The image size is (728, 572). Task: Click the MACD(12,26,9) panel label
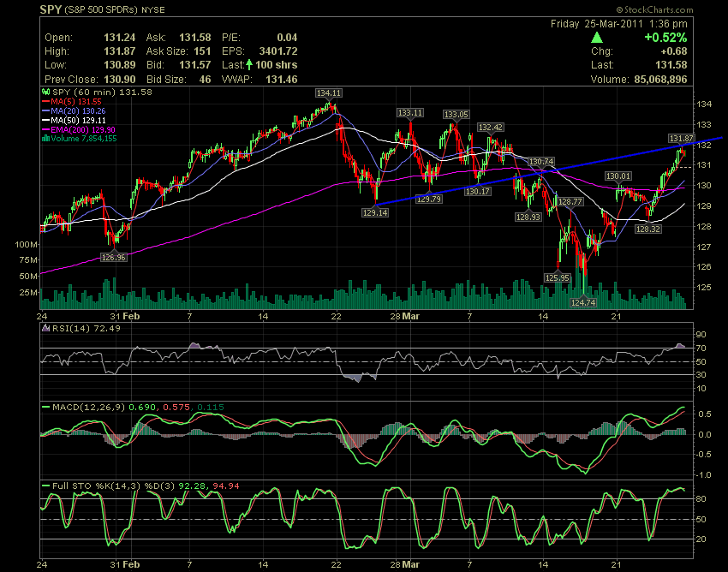coord(89,408)
